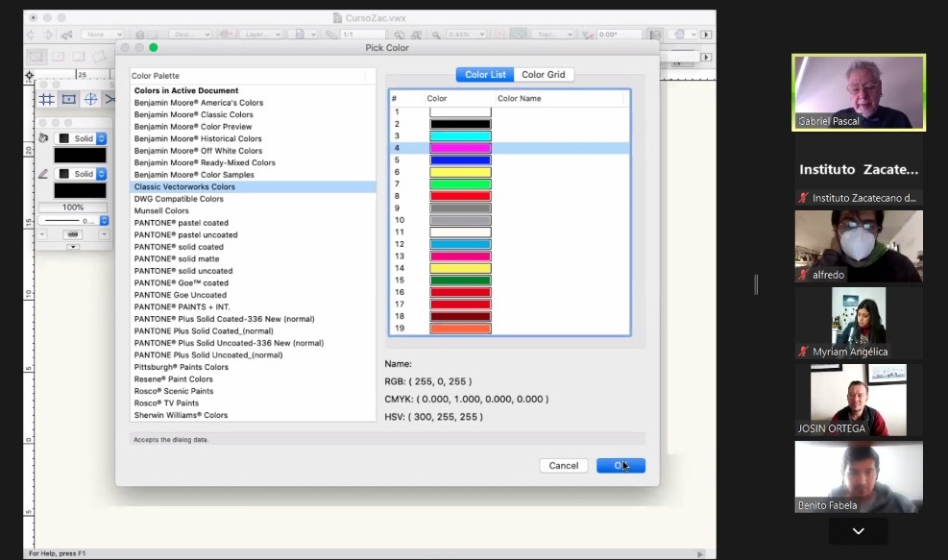Click the third tool mode icon in mode bar
The image size is (948, 560).
(79, 57)
